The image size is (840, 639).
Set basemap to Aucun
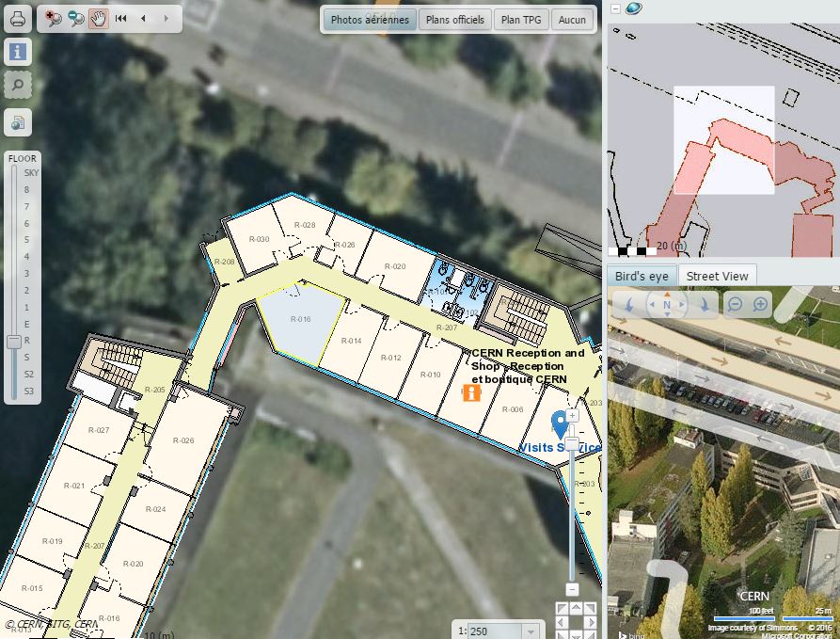(572, 20)
